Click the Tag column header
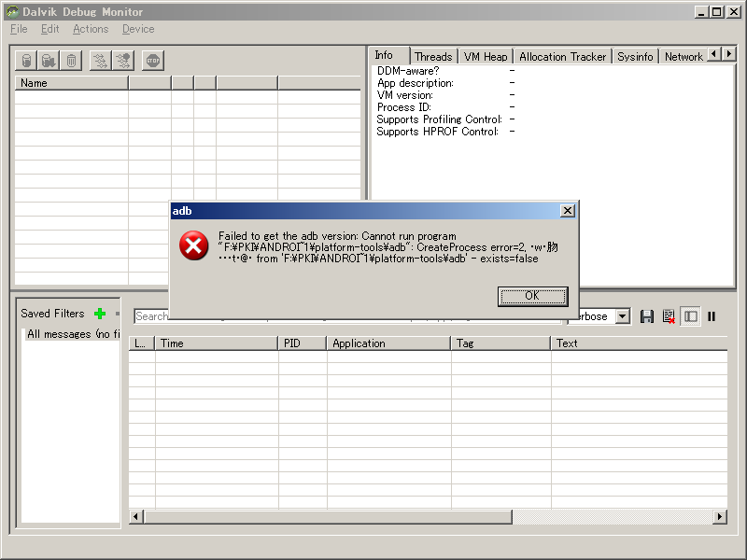The width and height of the screenshot is (747, 560). (500, 343)
